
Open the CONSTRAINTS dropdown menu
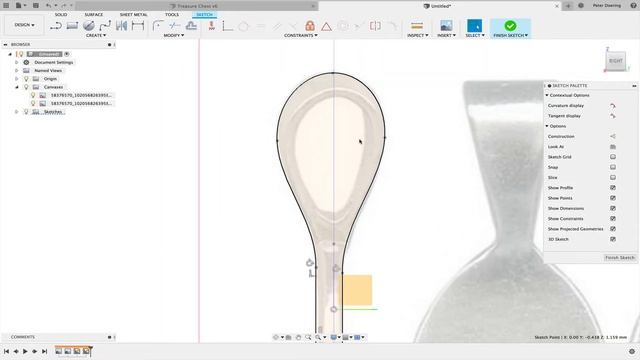[x=301, y=36]
